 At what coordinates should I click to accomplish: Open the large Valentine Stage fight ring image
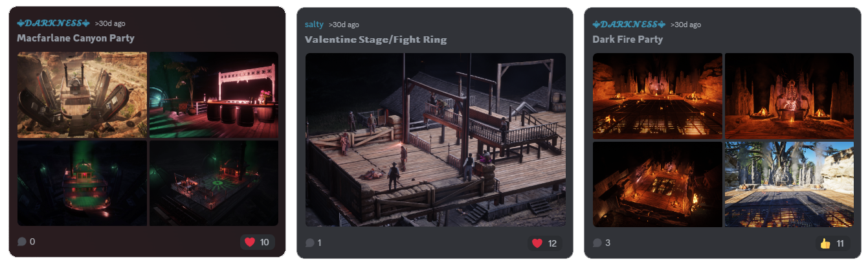pos(436,140)
